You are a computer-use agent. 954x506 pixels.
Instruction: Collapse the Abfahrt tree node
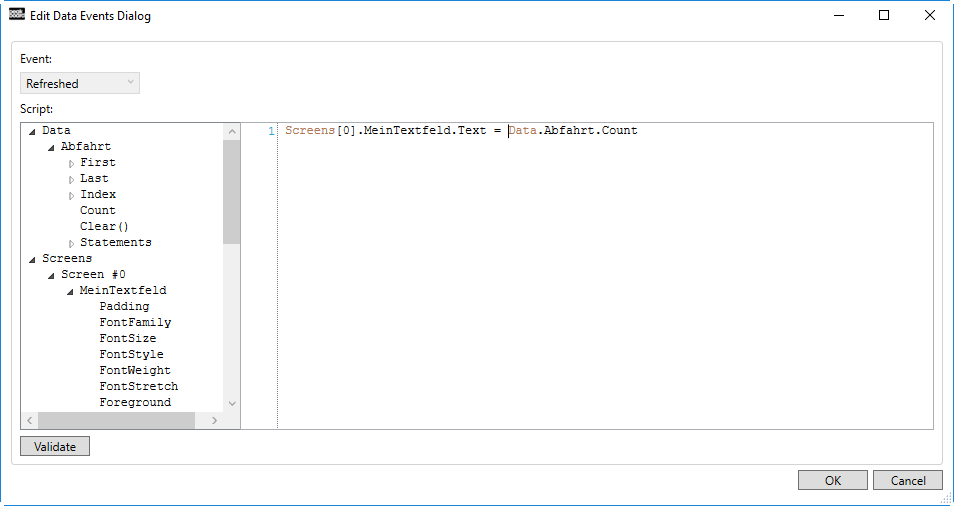(52, 148)
